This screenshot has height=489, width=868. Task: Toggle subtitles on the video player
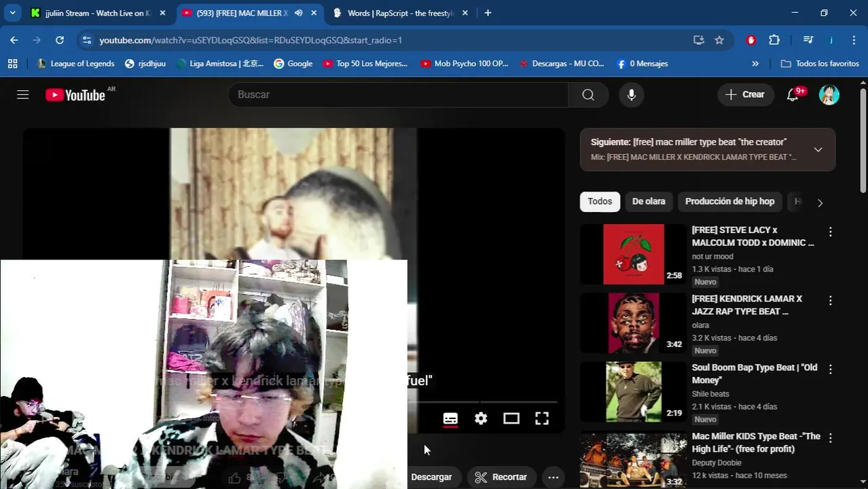coord(450,418)
